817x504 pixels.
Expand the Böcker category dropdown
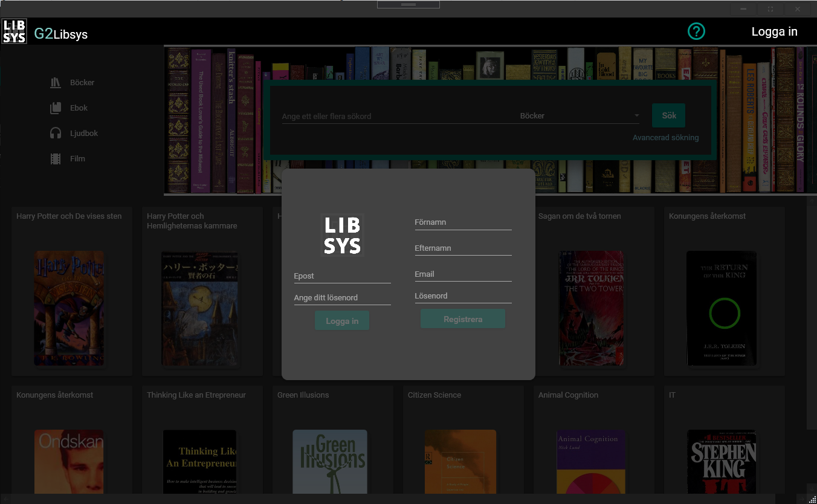click(580, 115)
